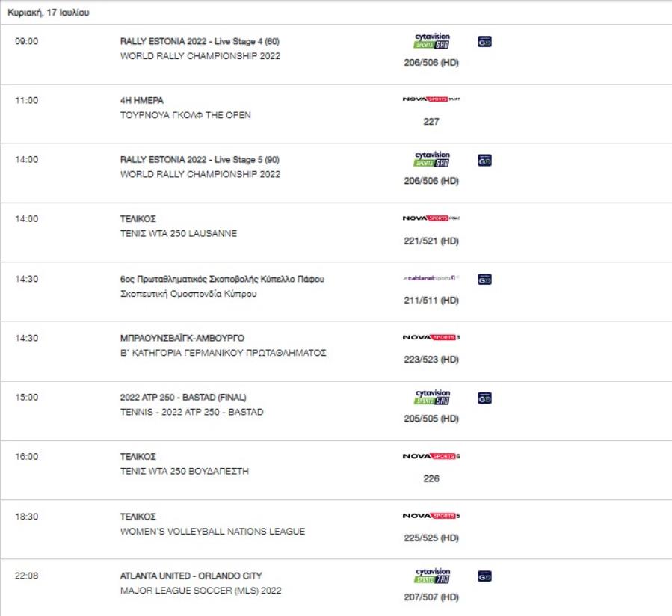This screenshot has width=672, height=616.
Task: Open ATLANTA UNITED - ORLANDO CITY event
Action: pyautogui.click(x=191, y=576)
